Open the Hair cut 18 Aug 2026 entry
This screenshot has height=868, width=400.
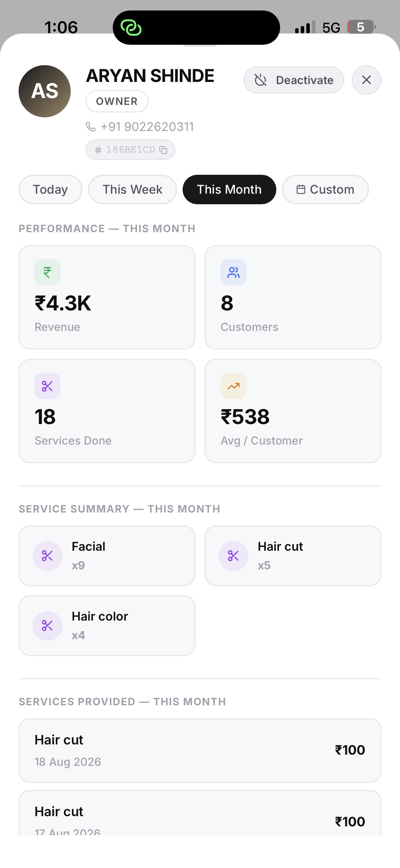pos(200,750)
